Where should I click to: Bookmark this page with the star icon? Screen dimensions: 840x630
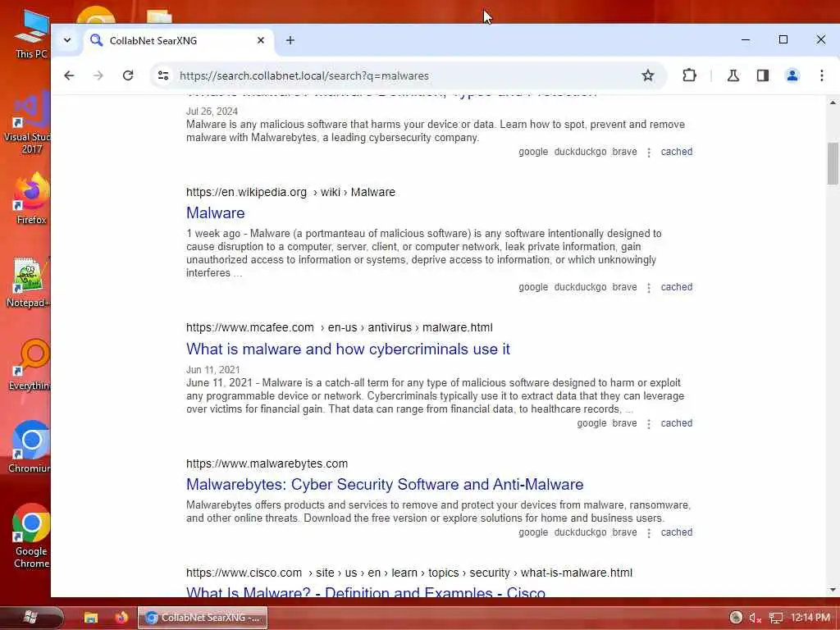pos(648,75)
